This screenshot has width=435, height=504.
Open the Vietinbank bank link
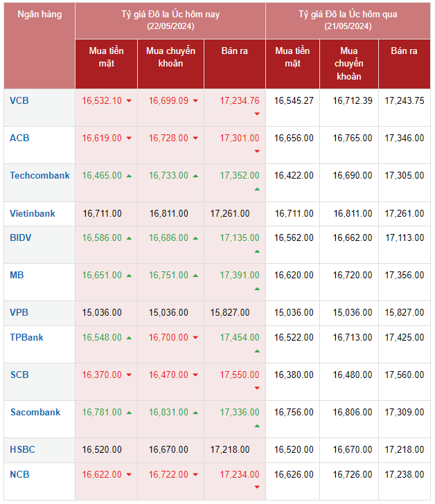click(x=33, y=213)
